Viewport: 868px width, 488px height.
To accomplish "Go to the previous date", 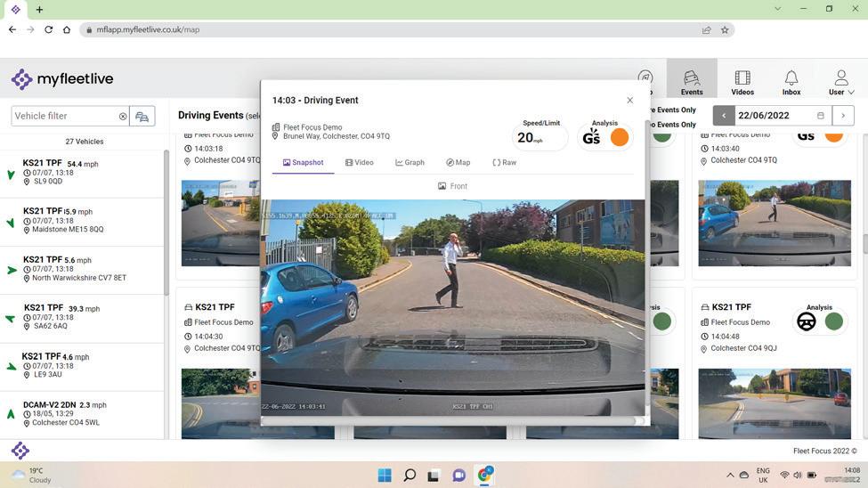I will pyautogui.click(x=724, y=116).
